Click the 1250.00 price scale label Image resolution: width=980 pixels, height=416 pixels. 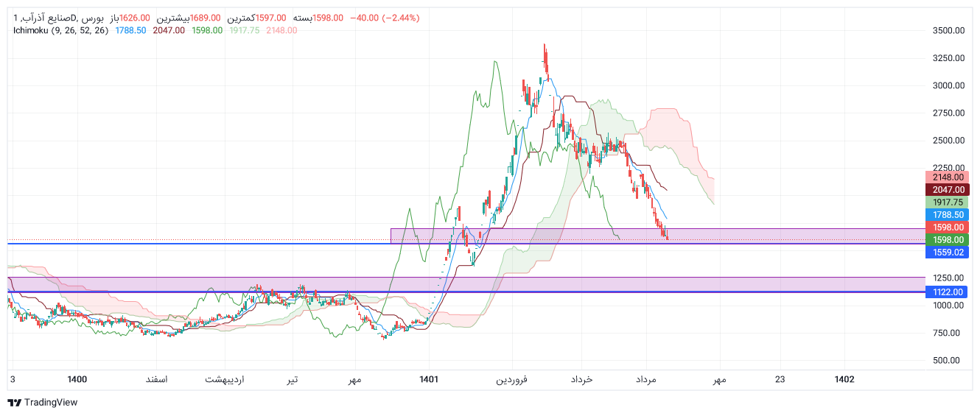click(948, 278)
